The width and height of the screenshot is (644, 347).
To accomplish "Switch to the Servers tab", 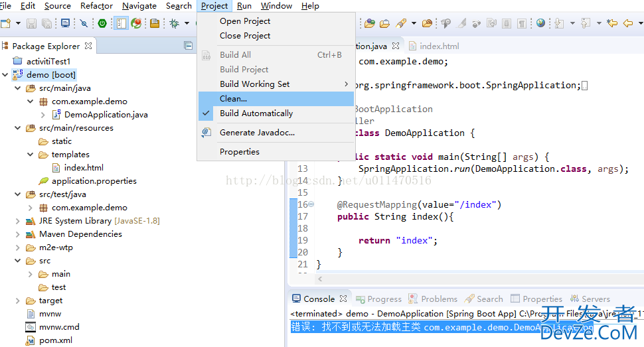I will click(590, 299).
